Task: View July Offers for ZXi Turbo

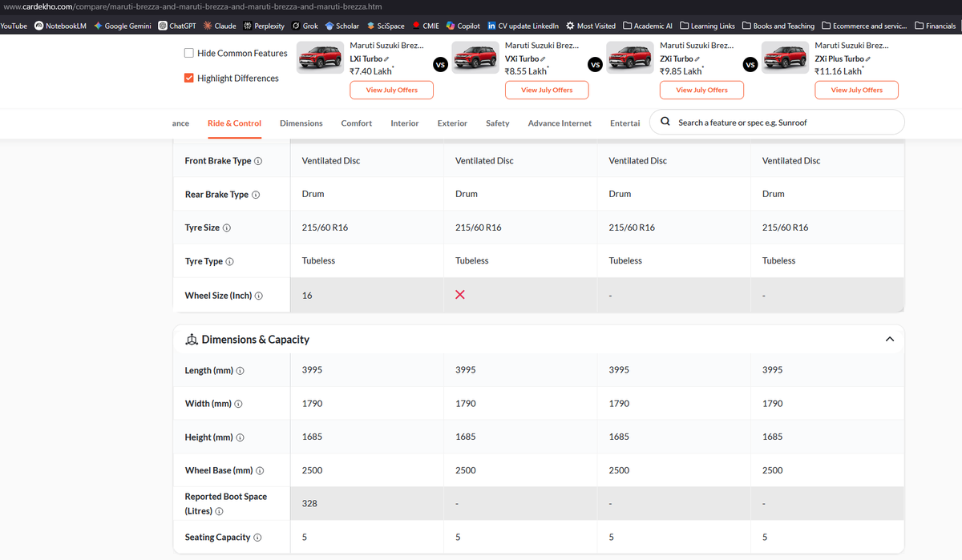Action: pyautogui.click(x=701, y=90)
